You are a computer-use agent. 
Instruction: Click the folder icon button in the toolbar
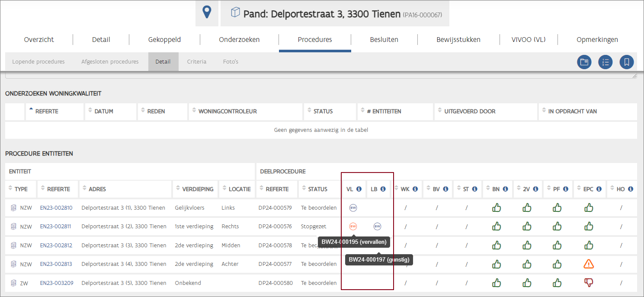coord(584,62)
